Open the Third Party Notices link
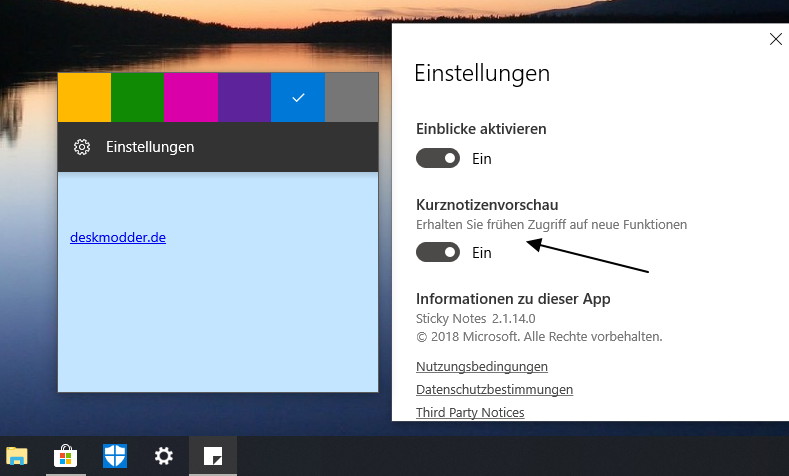Screen dimensions: 789x476 [470, 412]
